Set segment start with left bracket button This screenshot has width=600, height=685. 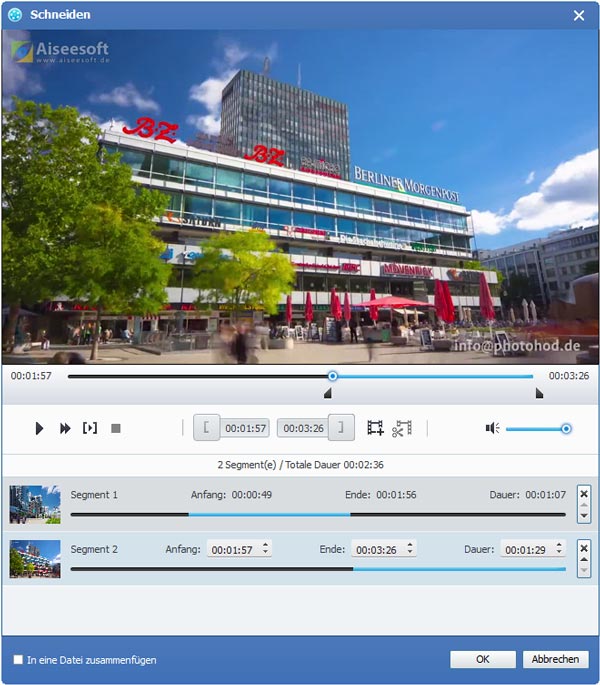(x=206, y=427)
